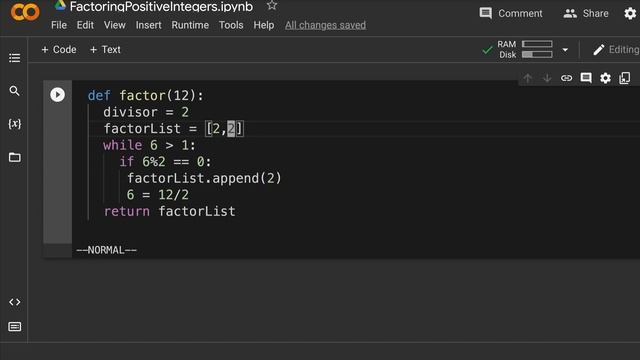Click the All changes saved link
Viewport: 640px width, 360px height.
(325, 25)
